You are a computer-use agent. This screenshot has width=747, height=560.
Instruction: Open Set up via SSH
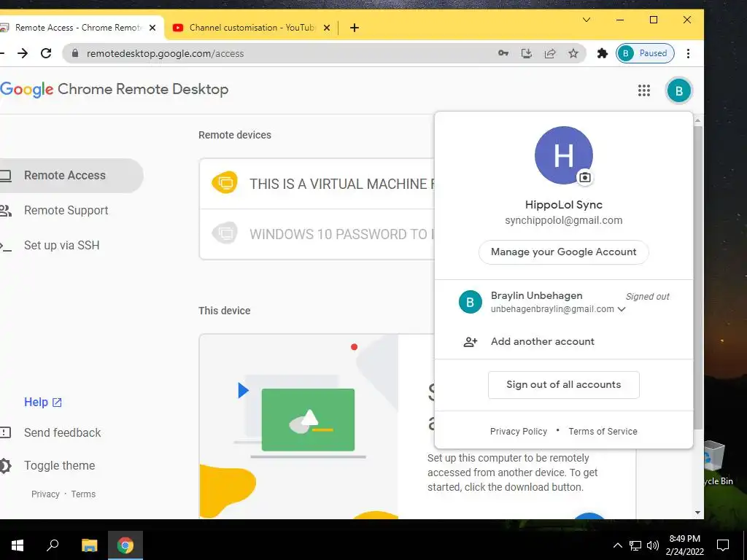[61, 245]
